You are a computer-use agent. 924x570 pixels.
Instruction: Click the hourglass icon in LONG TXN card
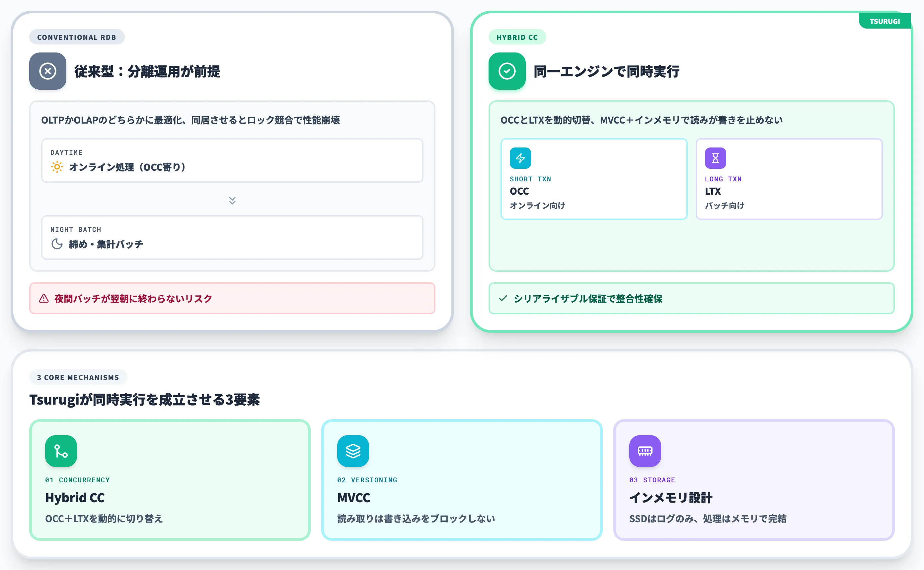715,158
